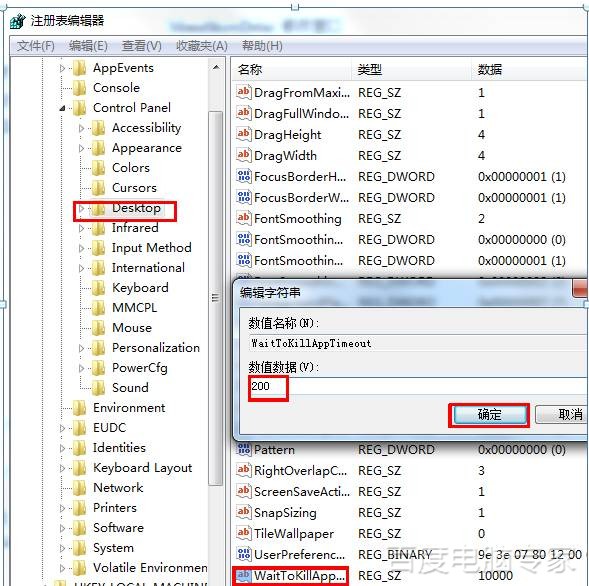Open the 文件(F) menu
Image resolution: width=589 pixels, height=586 pixels.
coord(36,46)
